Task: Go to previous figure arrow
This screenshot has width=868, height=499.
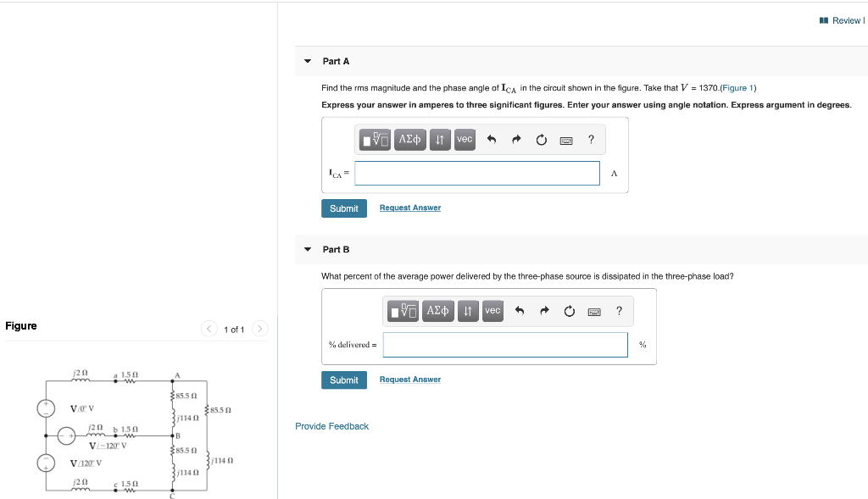Action: pos(209,329)
